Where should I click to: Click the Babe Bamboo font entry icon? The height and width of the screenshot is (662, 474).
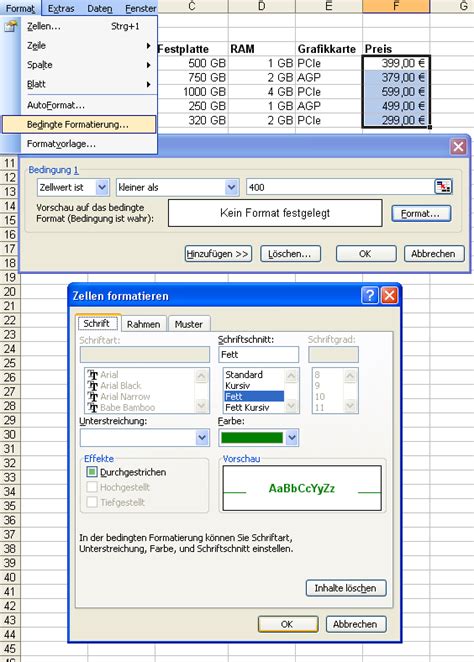93,408
